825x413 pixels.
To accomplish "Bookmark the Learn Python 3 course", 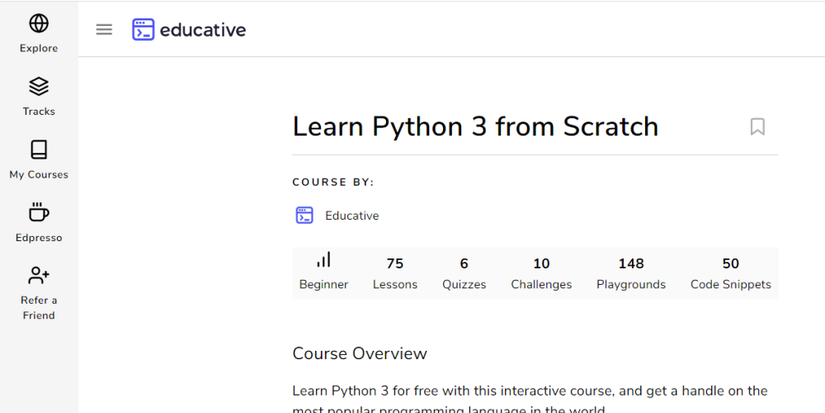I will coord(757,127).
